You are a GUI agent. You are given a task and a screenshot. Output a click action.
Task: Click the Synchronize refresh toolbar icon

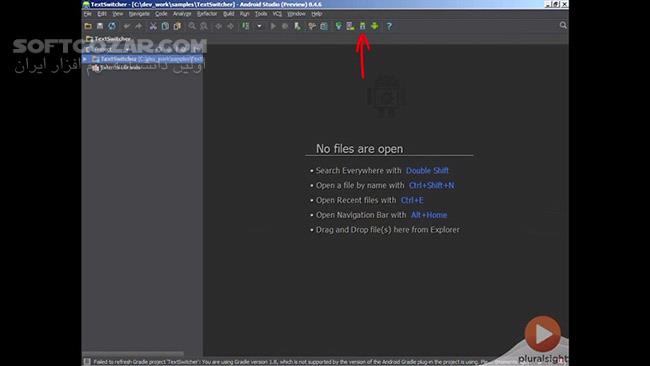(112, 26)
